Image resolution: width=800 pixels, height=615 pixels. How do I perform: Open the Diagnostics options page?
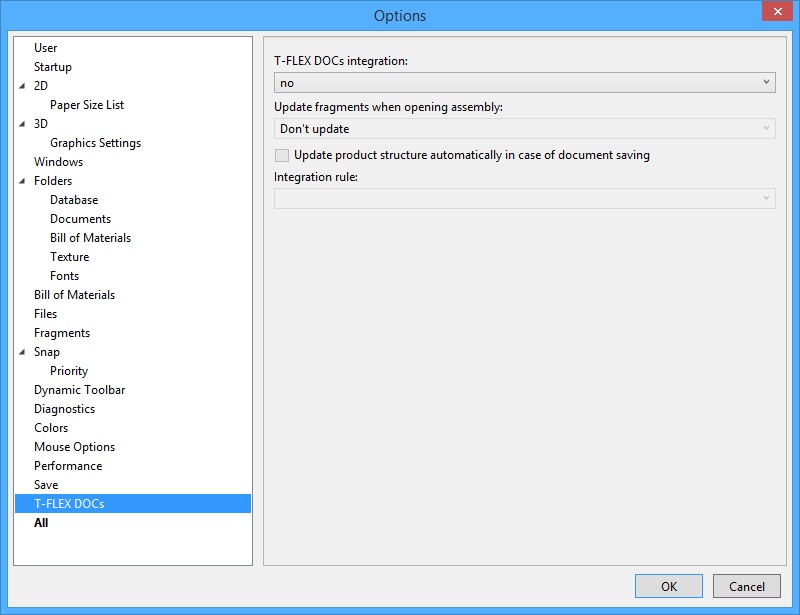[x=64, y=409]
